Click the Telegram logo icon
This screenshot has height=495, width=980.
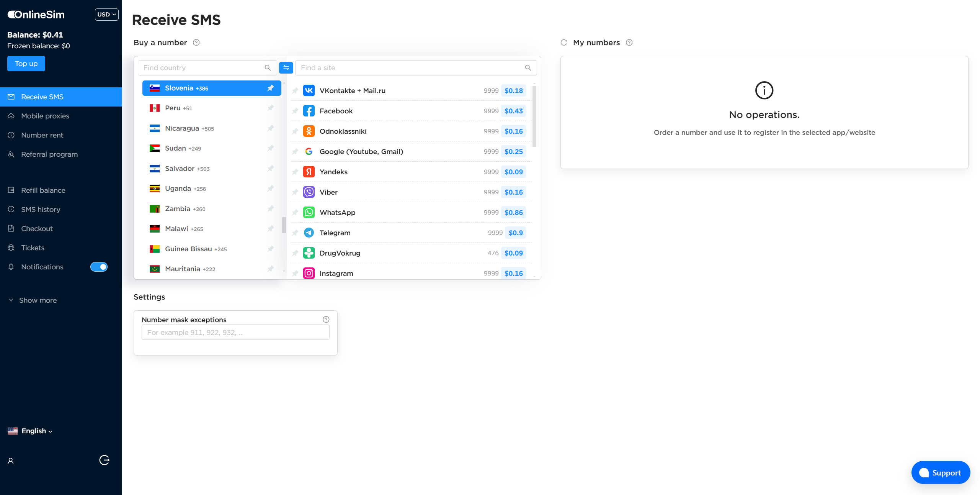click(x=309, y=233)
